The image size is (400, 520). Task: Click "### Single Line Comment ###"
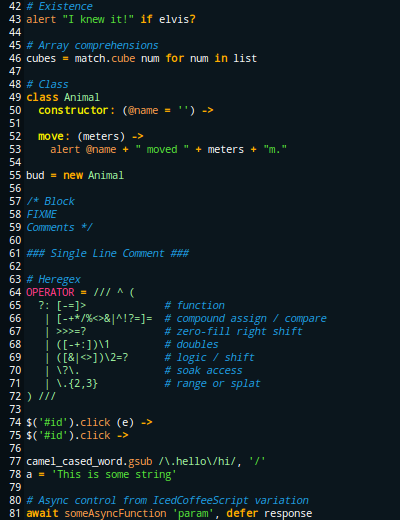point(108,253)
